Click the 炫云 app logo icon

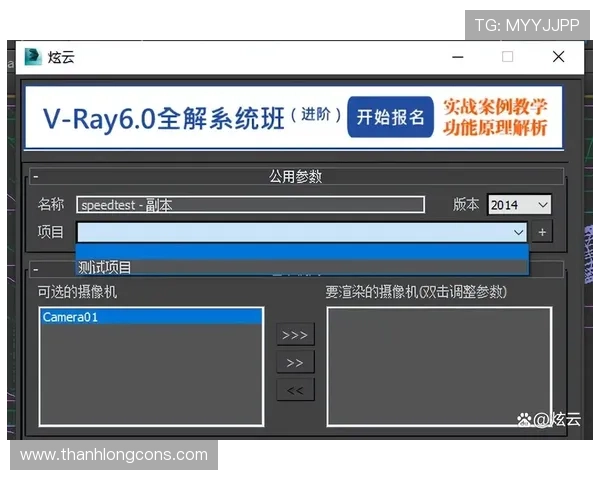tap(33, 57)
